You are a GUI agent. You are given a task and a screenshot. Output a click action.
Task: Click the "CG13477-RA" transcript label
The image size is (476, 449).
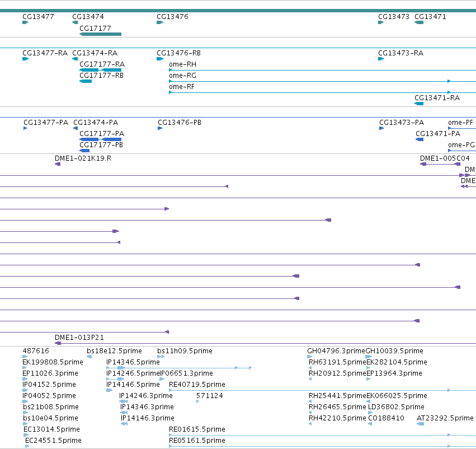[45, 53]
